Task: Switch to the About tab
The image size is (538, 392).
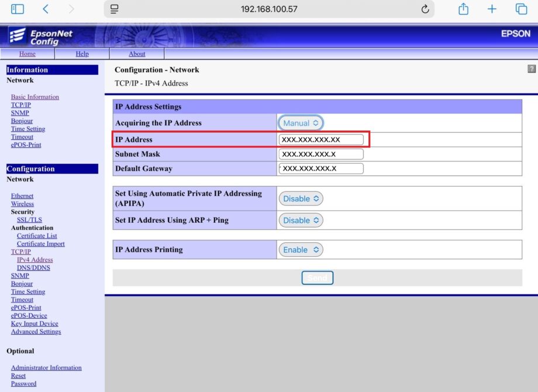Action: pyautogui.click(x=137, y=54)
